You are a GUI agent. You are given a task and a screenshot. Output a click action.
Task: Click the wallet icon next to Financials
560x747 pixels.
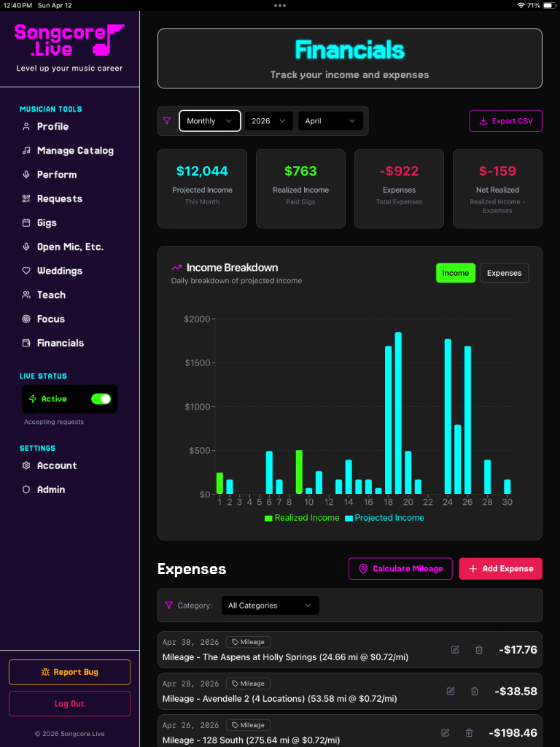pos(26,343)
